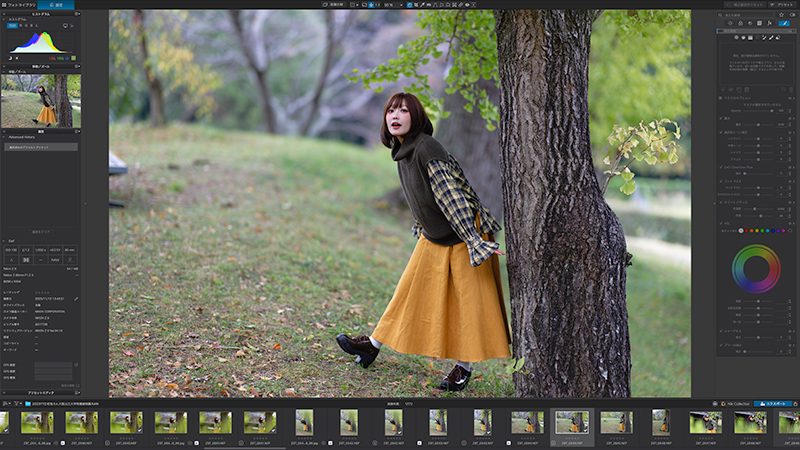
Task: Select the Local Adjustments brush palette tab
Action: point(784,23)
